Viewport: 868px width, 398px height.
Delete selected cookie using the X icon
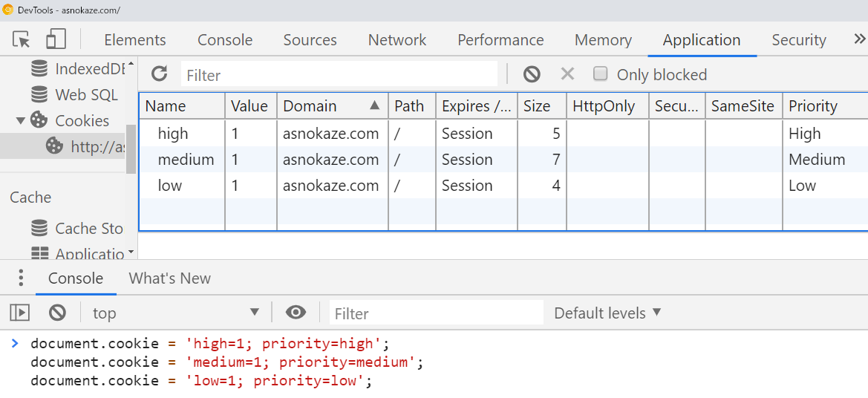coord(567,74)
